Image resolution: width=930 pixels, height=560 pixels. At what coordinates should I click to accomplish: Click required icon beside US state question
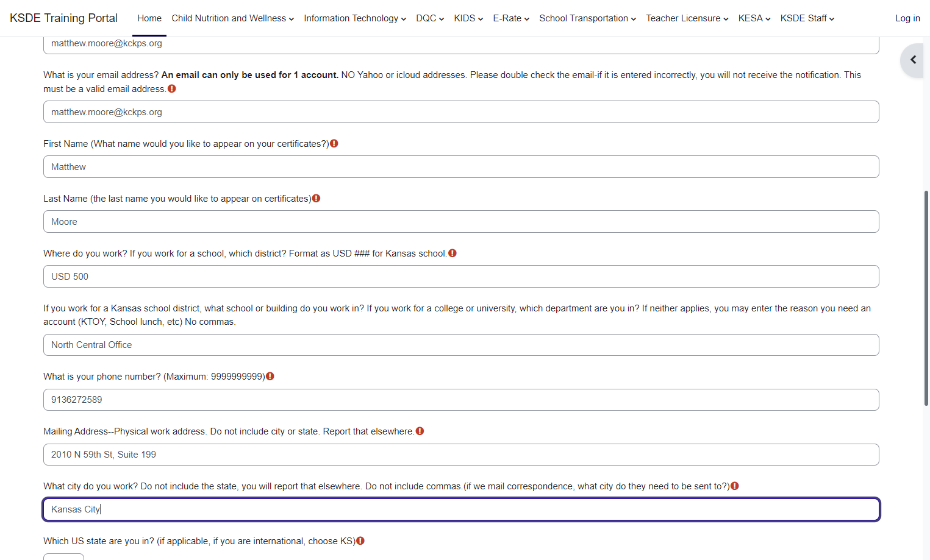click(x=360, y=541)
